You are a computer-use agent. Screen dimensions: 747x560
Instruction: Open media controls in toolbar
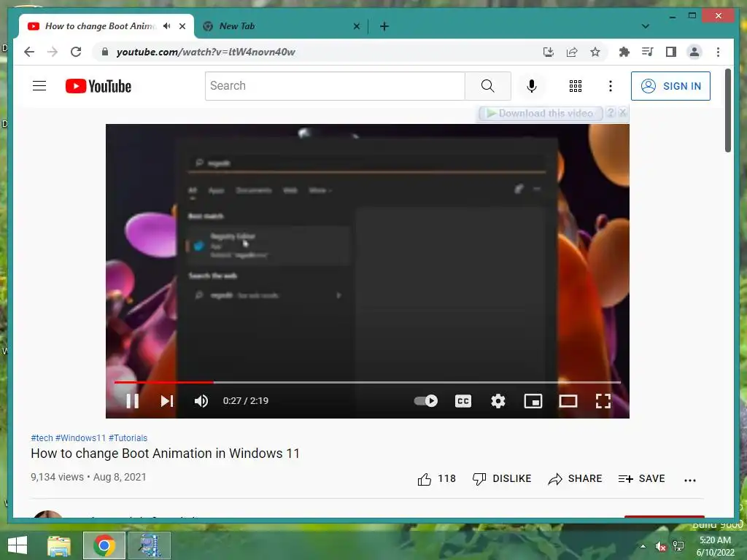coord(648,52)
